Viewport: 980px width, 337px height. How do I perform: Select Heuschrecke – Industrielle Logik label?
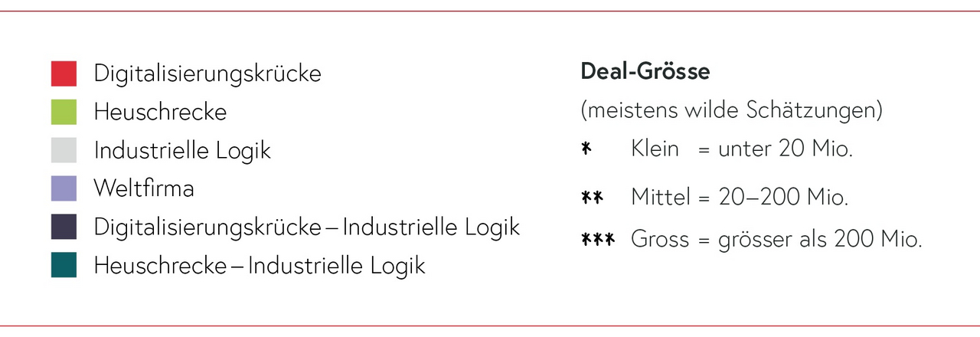click(x=259, y=266)
